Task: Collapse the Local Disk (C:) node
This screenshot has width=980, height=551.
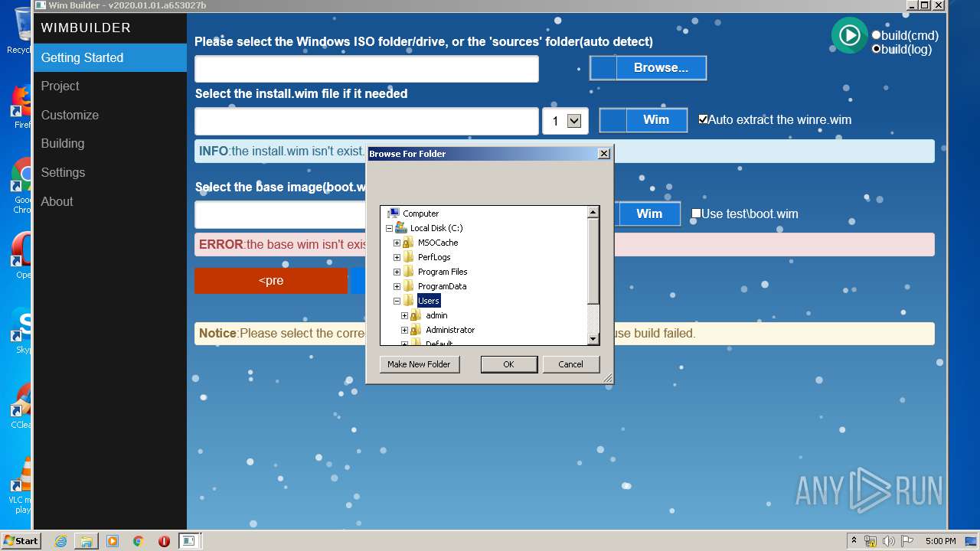Action: (x=389, y=228)
